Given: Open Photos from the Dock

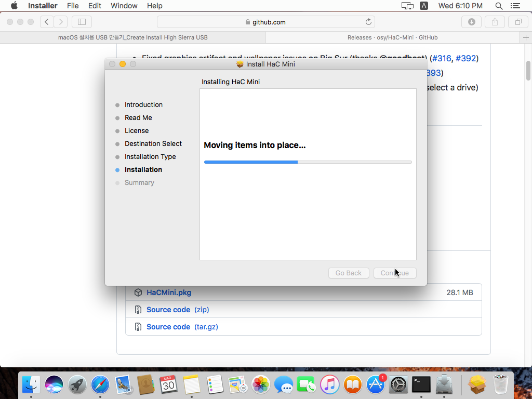Looking at the screenshot, I should tap(261, 385).
